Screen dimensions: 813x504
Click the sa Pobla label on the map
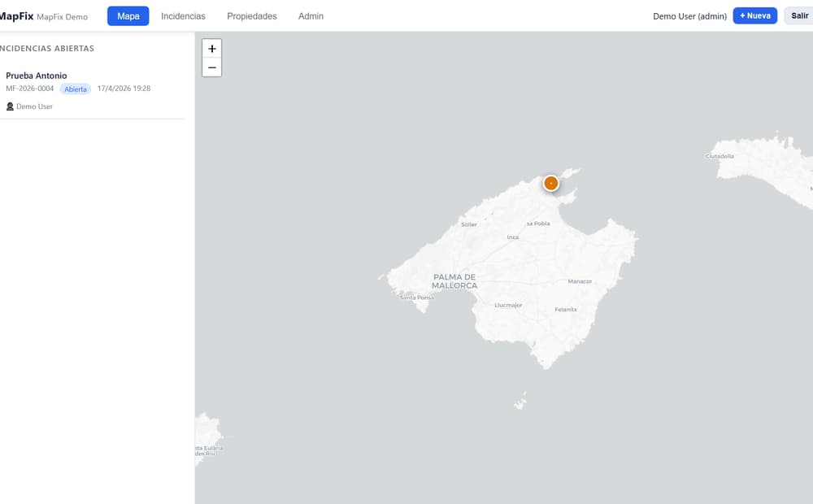(538, 224)
